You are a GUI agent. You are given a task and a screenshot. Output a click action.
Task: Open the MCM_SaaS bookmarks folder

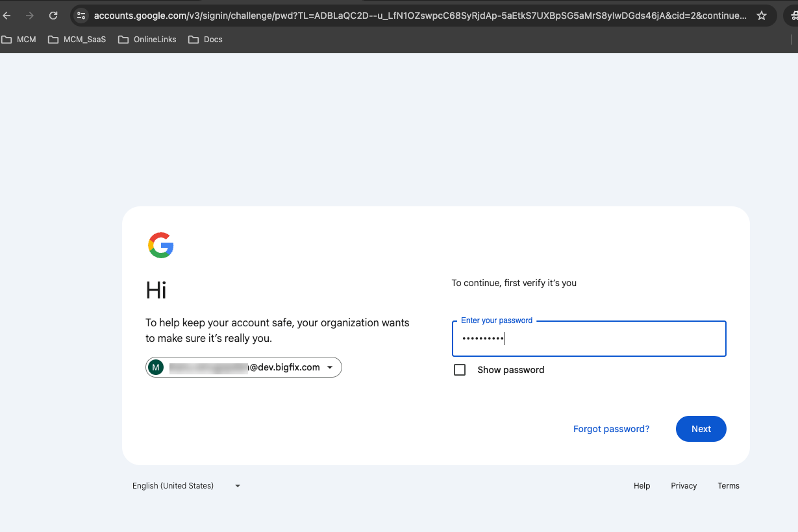[77, 40]
